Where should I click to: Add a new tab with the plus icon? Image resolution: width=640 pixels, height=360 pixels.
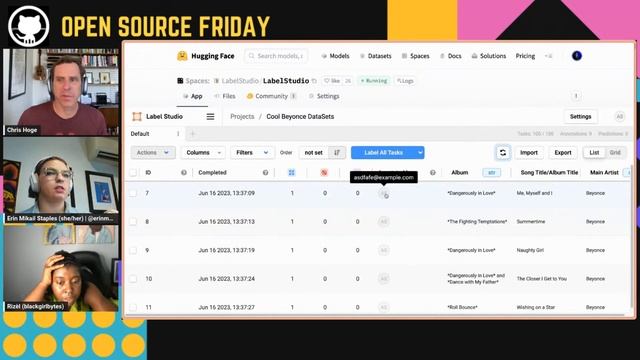pos(193,133)
